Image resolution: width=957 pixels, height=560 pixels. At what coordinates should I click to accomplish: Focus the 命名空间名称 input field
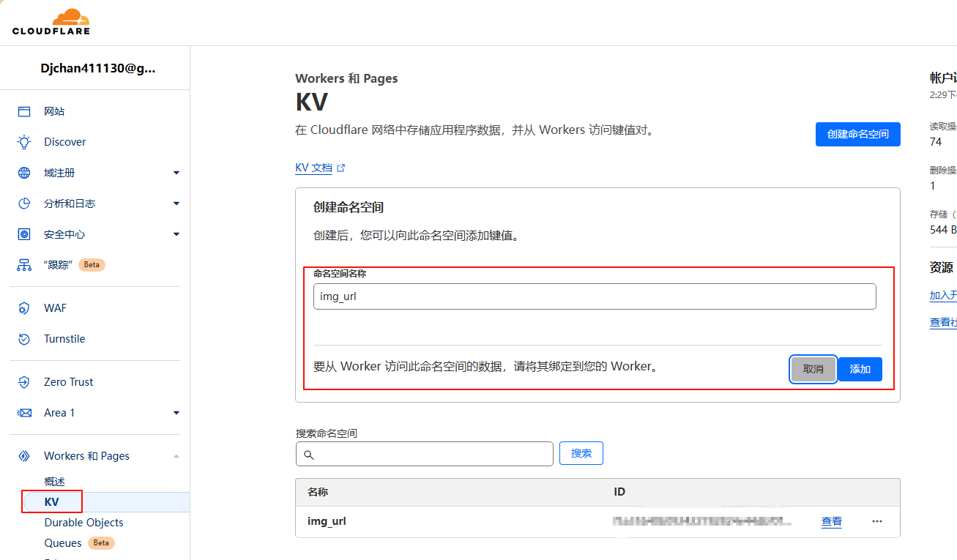point(595,296)
